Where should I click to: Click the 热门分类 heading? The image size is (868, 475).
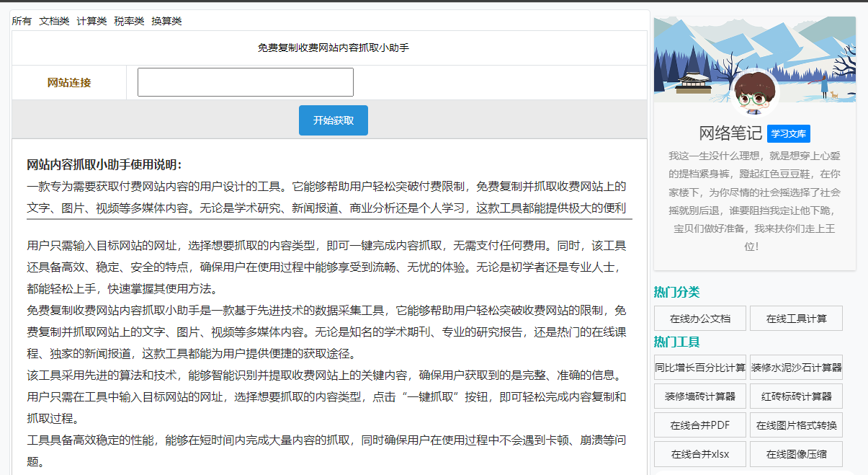[x=676, y=292]
